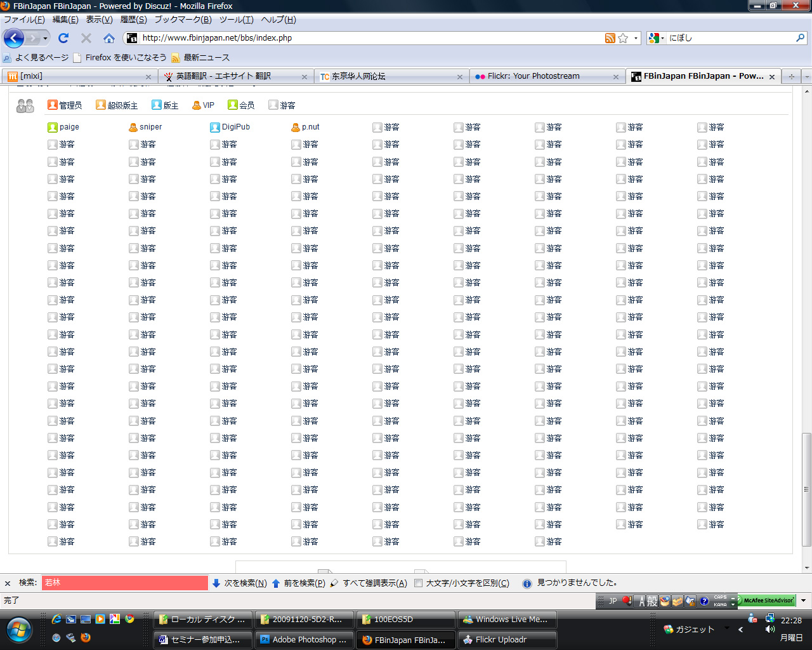Image resolution: width=812 pixels, height=650 pixels.
Task: Click the McAfee SiteAdvisor status button
Action: coord(765,600)
